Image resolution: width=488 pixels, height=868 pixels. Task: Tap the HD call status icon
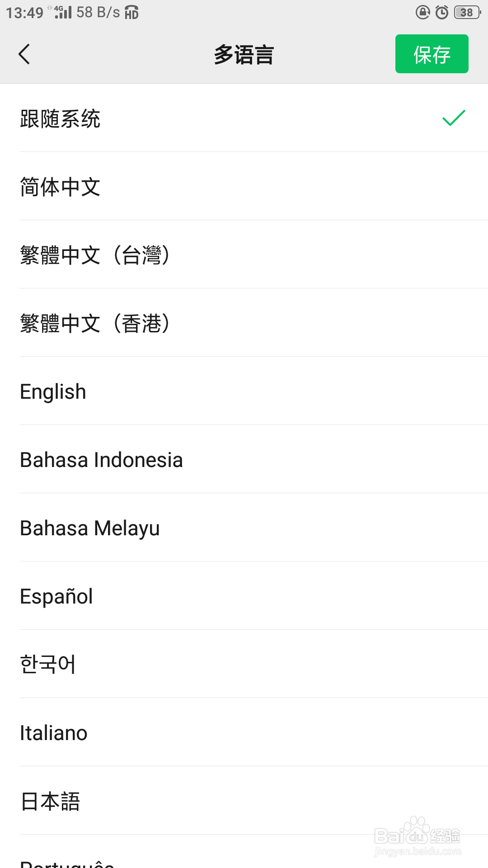131,12
